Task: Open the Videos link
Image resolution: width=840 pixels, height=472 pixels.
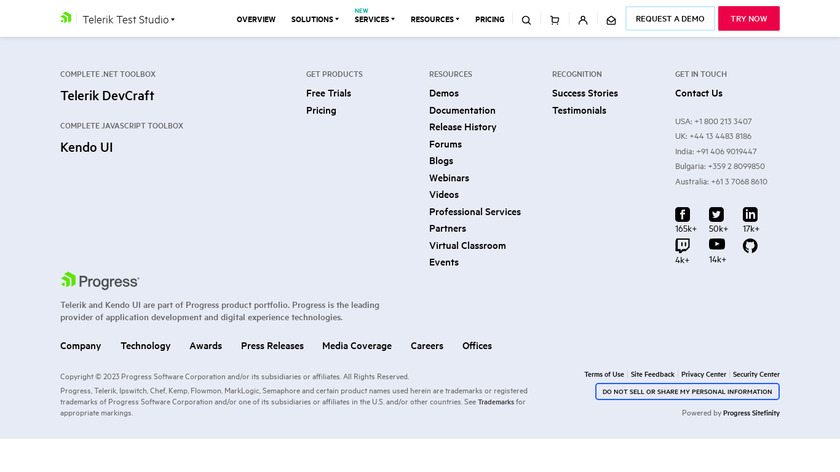Action: (444, 194)
